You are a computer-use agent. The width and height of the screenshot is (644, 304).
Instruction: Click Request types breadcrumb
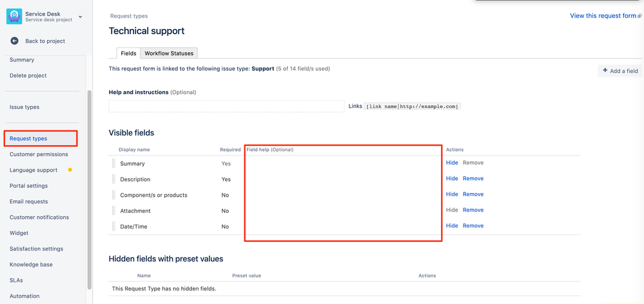pos(129,16)
